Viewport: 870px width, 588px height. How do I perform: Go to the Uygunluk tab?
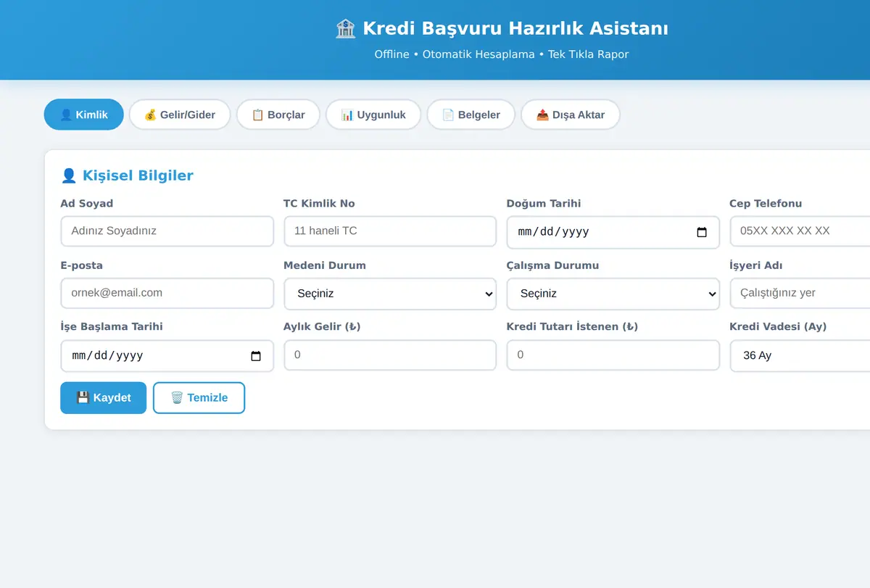tap(373, 115)
